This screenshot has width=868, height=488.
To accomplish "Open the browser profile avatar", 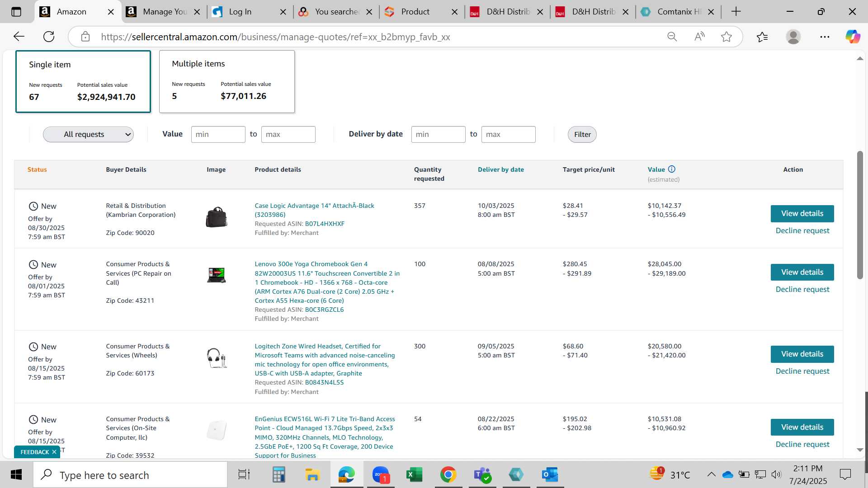I will (x=793, y=37).
